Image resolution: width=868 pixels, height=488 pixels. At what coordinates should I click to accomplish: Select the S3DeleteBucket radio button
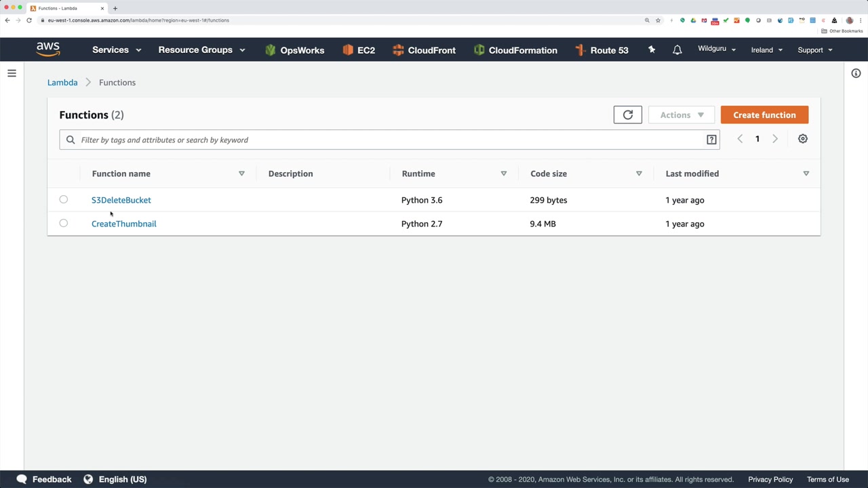pos(63,199)
